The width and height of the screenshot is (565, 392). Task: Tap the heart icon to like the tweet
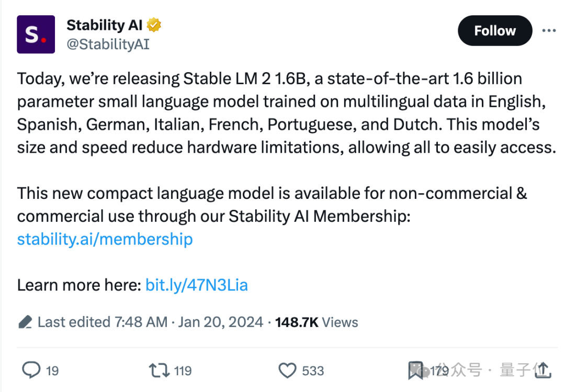tap(287, 370)
